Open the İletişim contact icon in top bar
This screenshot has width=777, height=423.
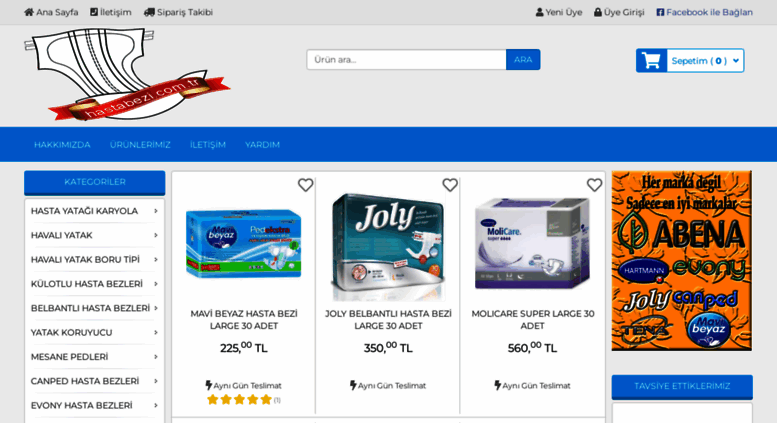click(x=94, y=12)
